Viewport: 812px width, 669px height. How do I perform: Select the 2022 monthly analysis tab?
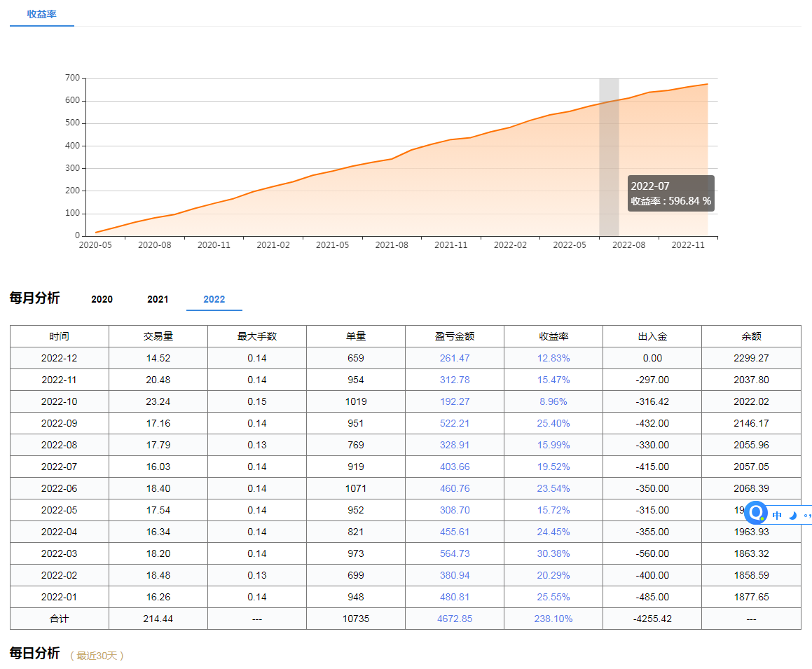[x=214, y=299]
